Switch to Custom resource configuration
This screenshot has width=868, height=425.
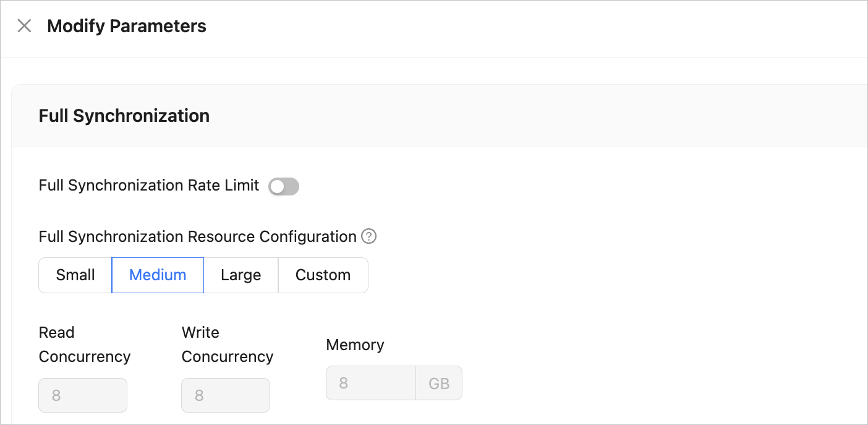323,275
